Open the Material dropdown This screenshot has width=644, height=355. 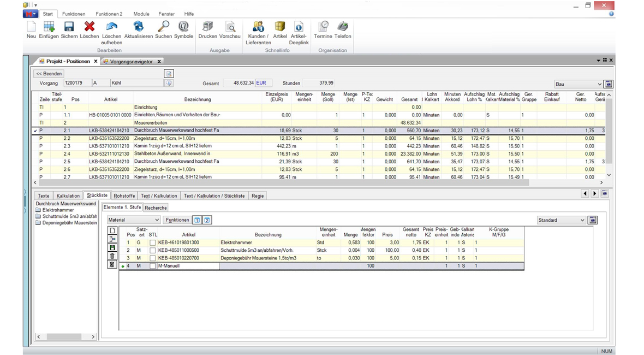click(157, 220)
